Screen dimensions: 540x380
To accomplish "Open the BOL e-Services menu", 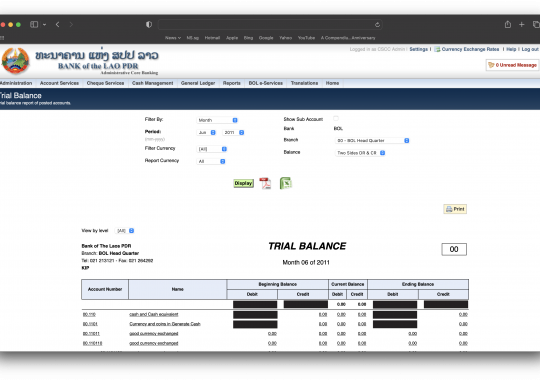I will click(x=266, y=83).
